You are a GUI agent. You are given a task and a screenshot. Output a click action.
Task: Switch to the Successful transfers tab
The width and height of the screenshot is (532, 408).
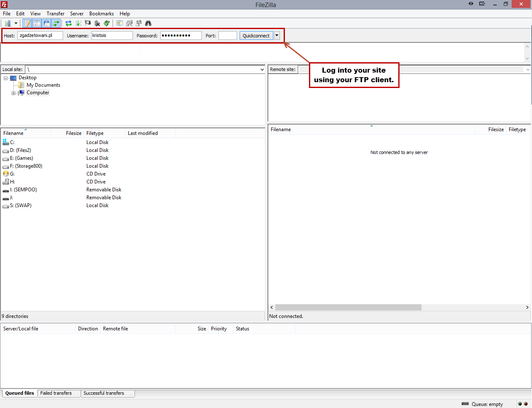click(108, 393)
